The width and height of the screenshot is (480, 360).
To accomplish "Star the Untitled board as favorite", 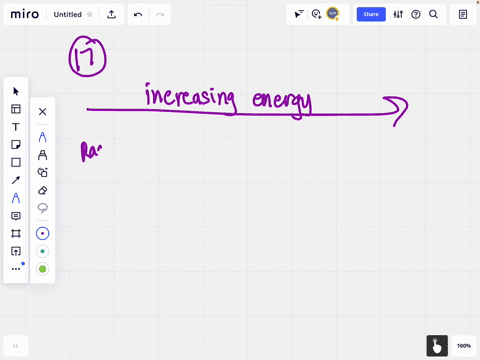I will (x=90, y=14).
